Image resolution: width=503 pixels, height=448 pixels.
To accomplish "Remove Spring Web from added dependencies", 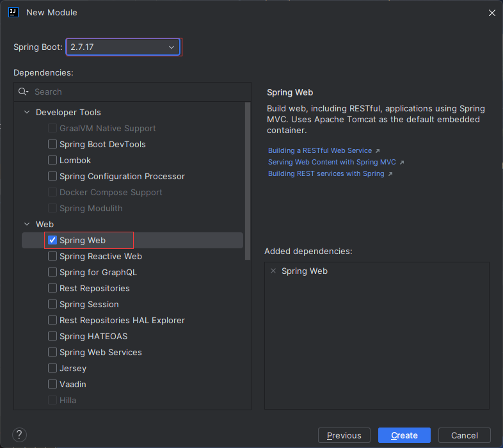I will click(x=273, y=271).
